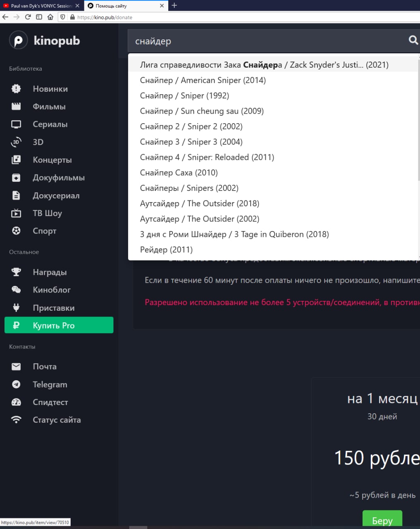Click the browser address bar URL

pos(105,17)
